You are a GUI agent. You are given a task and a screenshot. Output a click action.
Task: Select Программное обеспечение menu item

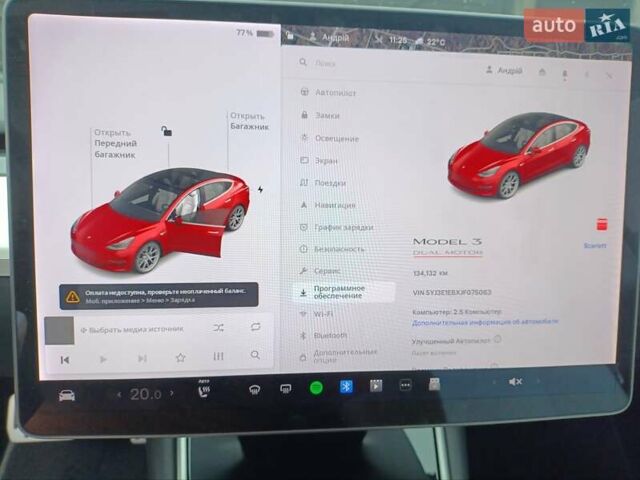344,292
